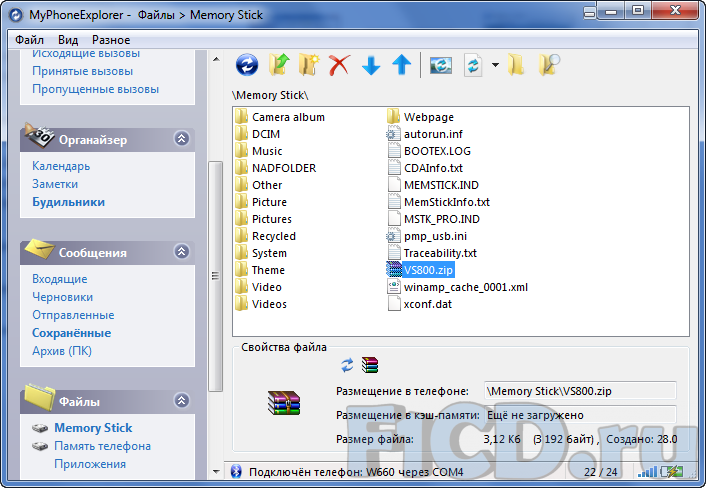Collapse the Органайзер panel

(181, 138)
